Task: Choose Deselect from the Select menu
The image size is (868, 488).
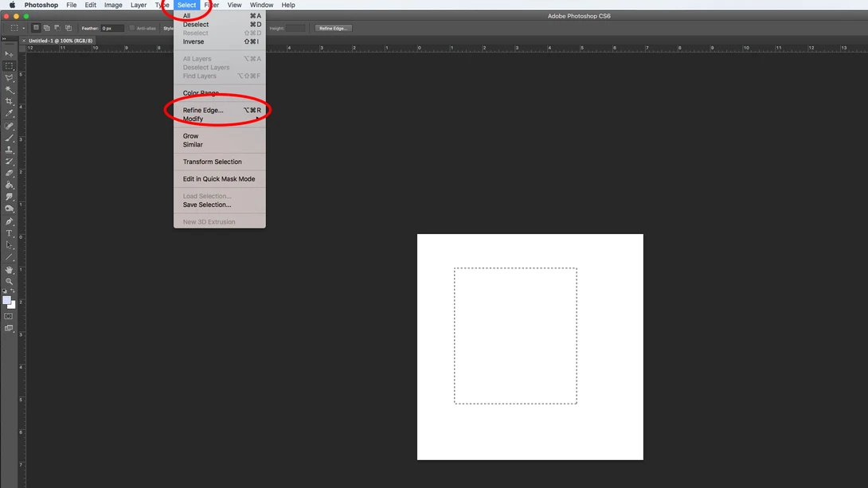Action: [x=220, y=25]
